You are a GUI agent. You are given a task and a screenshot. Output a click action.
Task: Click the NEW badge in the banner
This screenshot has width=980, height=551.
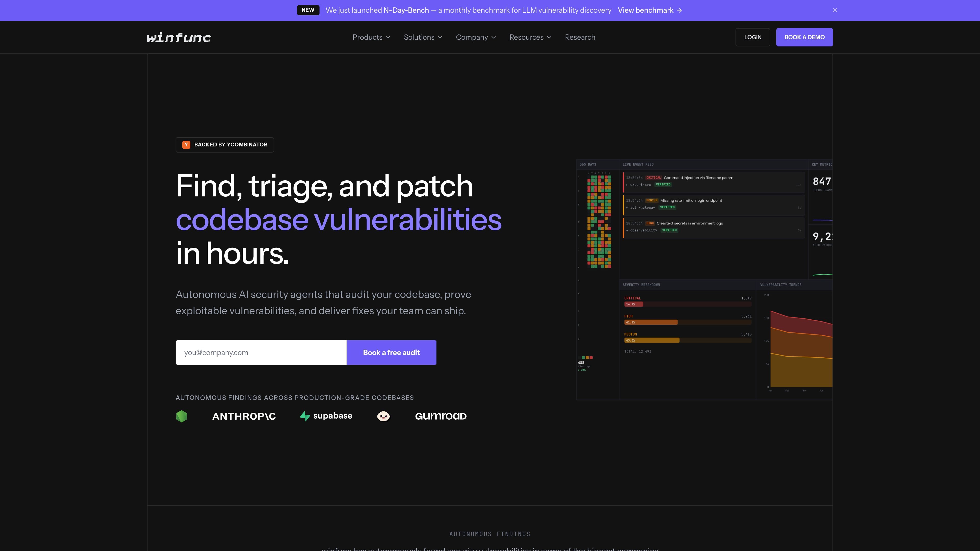click(x=308, y=10)
